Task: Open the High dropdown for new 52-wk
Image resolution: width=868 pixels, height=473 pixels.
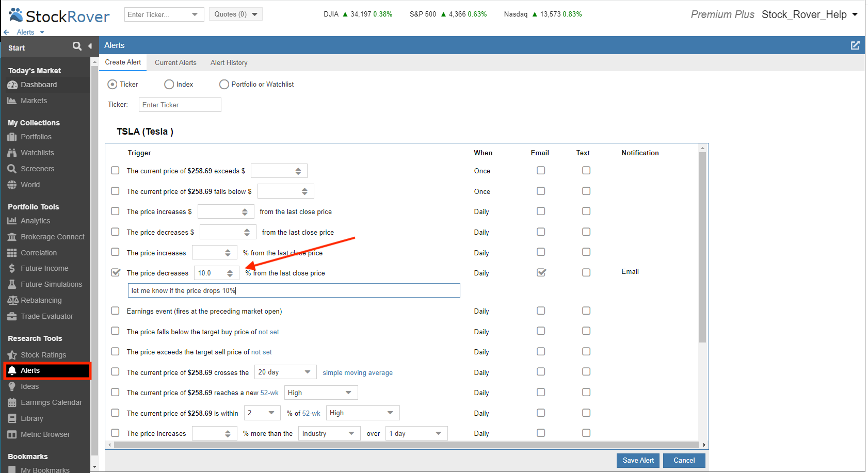Action: (321, 393)
